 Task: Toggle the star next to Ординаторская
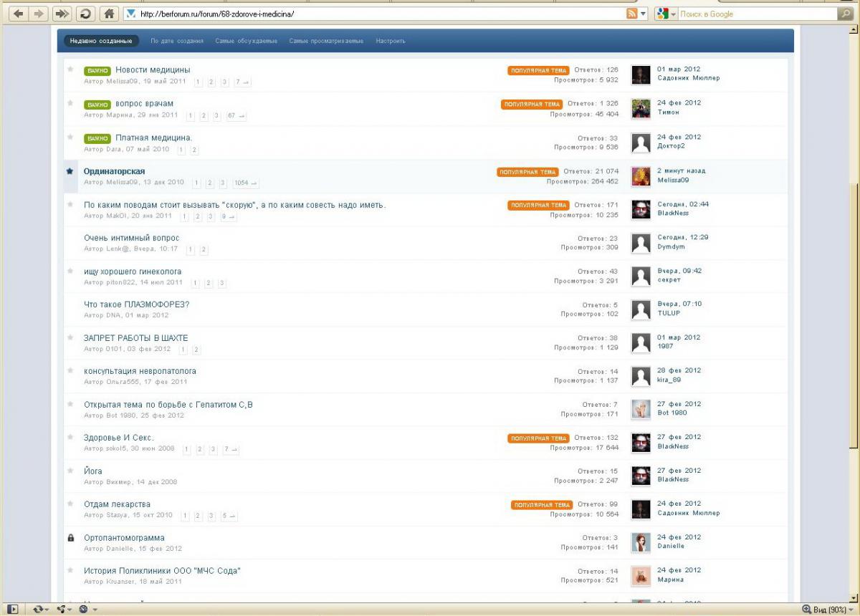pos(70,171)
